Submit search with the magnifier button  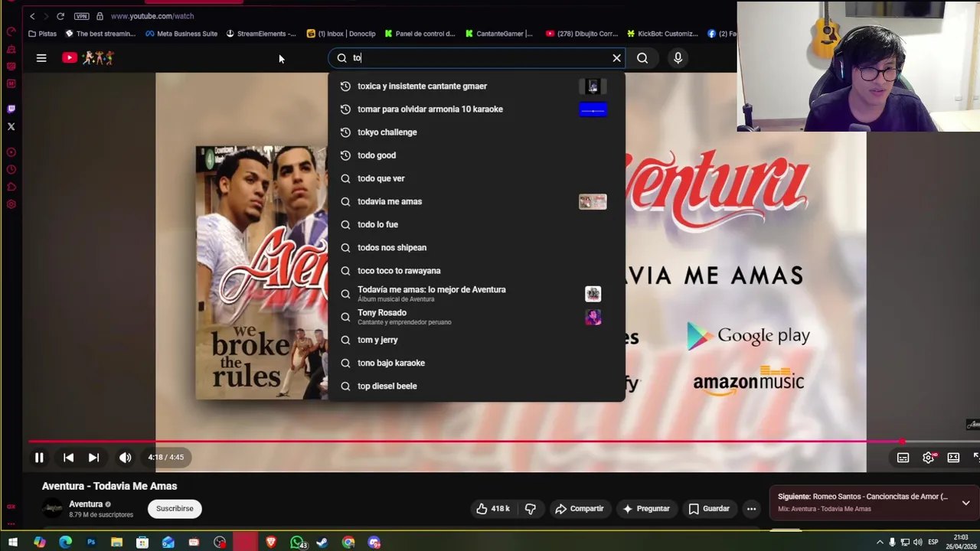642,58
